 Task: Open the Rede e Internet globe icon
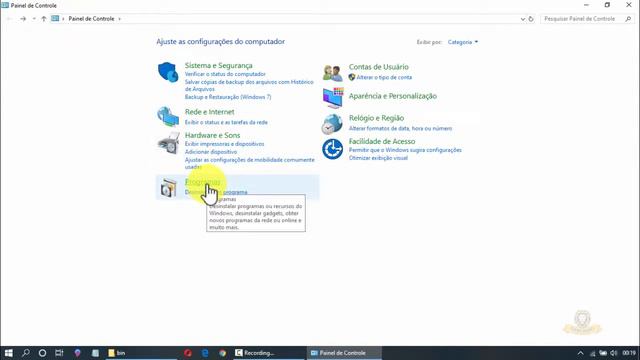pyautogui.click(x=168, y=116)
